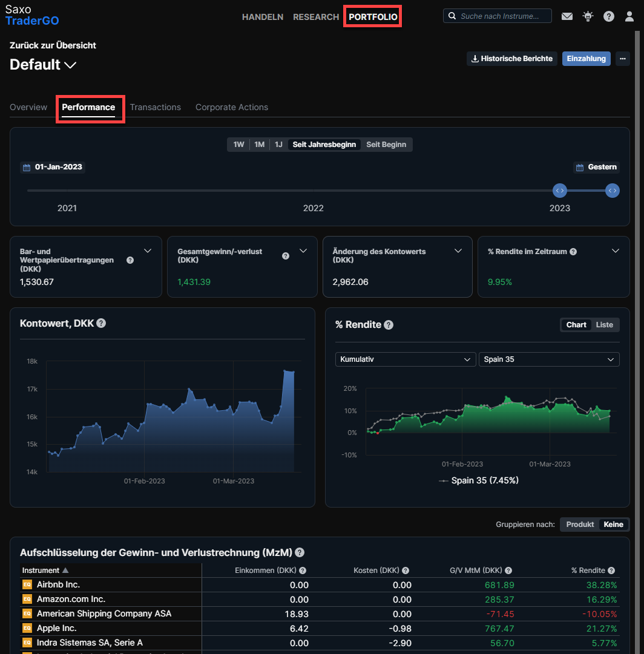
Task: Click the start date calendar icon
Action: point(27,167)
